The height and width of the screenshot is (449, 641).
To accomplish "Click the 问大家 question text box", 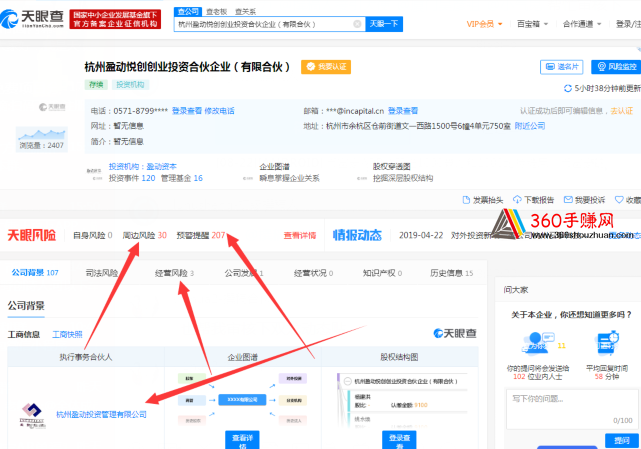I will [x=572, y=409].
